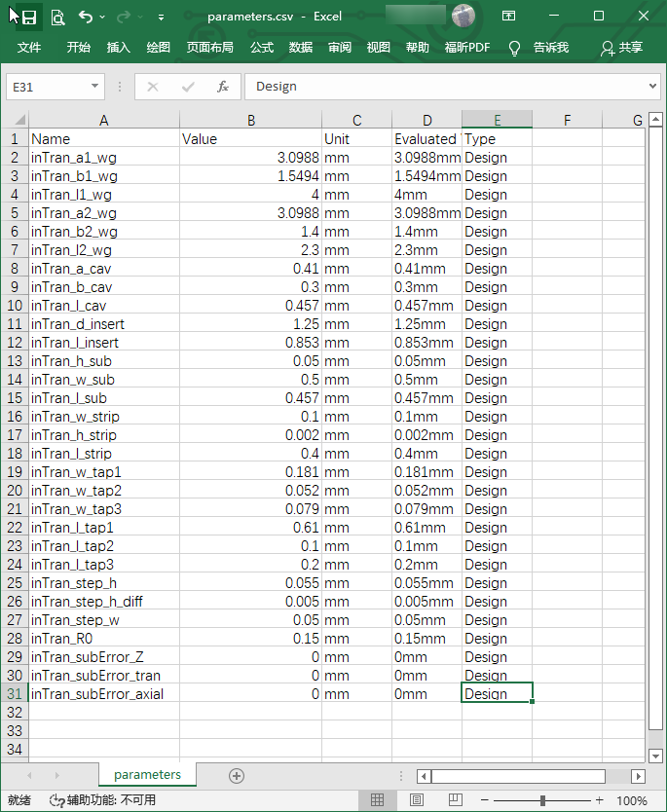Viewport: 667px width, 812px height.
Task: Expand the formula bar chevron
Action: [653, 86]
